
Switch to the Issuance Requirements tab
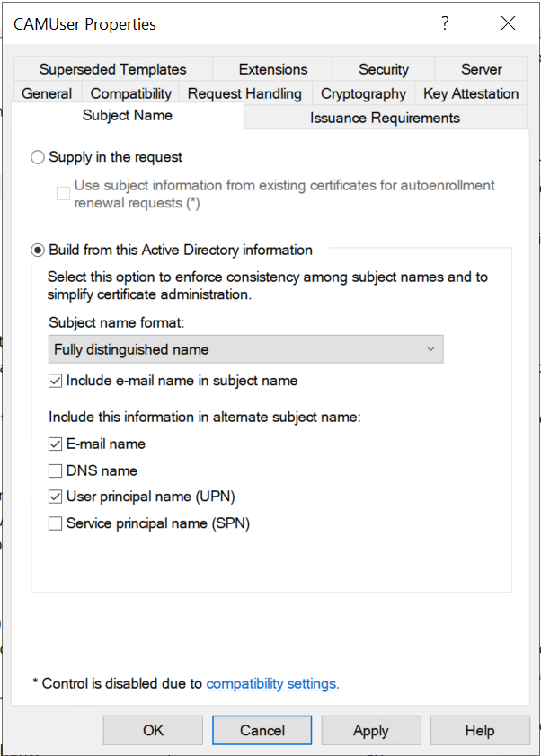tap(385, 118)
